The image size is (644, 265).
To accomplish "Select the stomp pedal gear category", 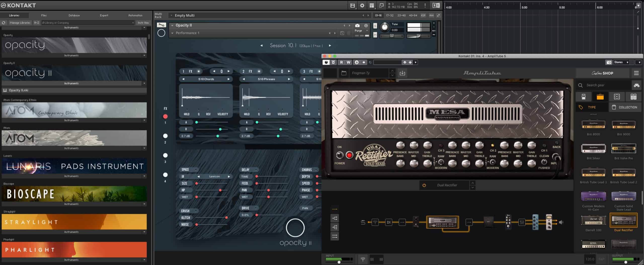I will [584, 97].
